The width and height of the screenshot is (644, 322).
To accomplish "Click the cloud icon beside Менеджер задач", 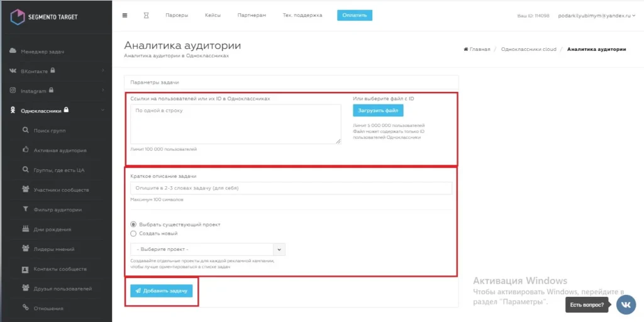I will [x=13, y=51].
